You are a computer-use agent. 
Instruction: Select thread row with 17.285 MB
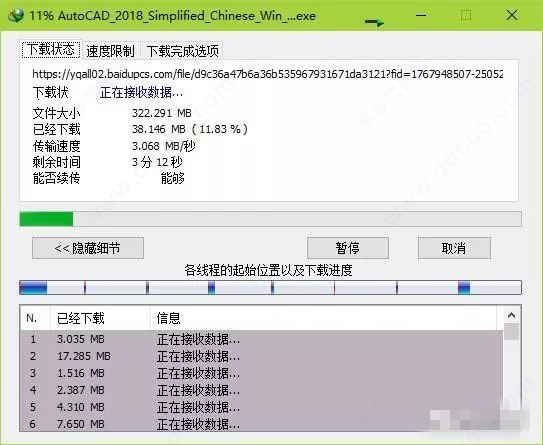coord(261,356)
